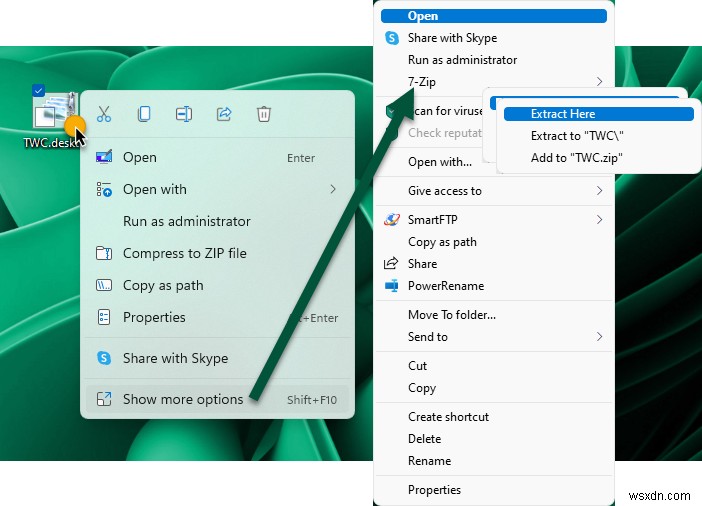The height and width of the screenshot is (506, 702).
Task: Click the Share icon in context menu toolbar
Action: (224, 114)
